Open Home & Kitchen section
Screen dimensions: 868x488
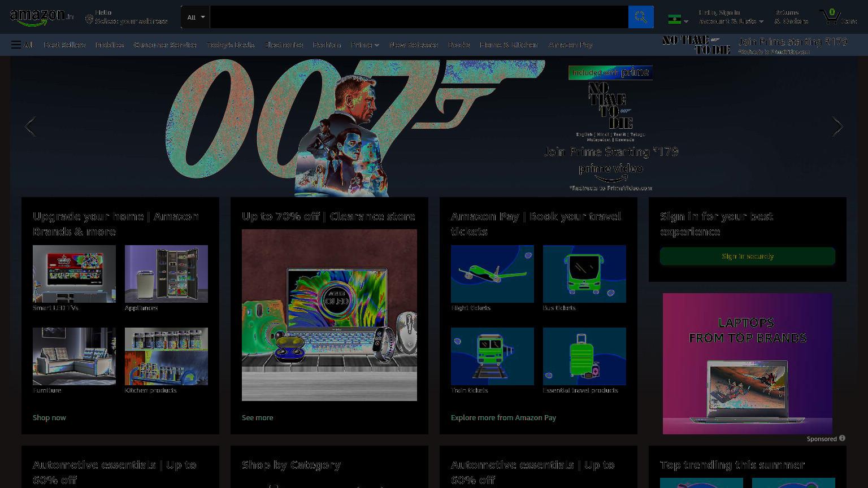(x=509, y=45)
